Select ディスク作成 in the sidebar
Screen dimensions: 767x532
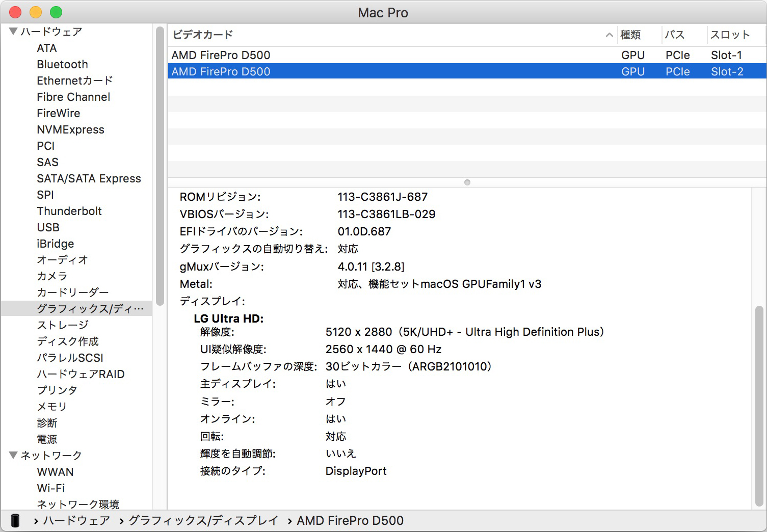coord(68,341)
